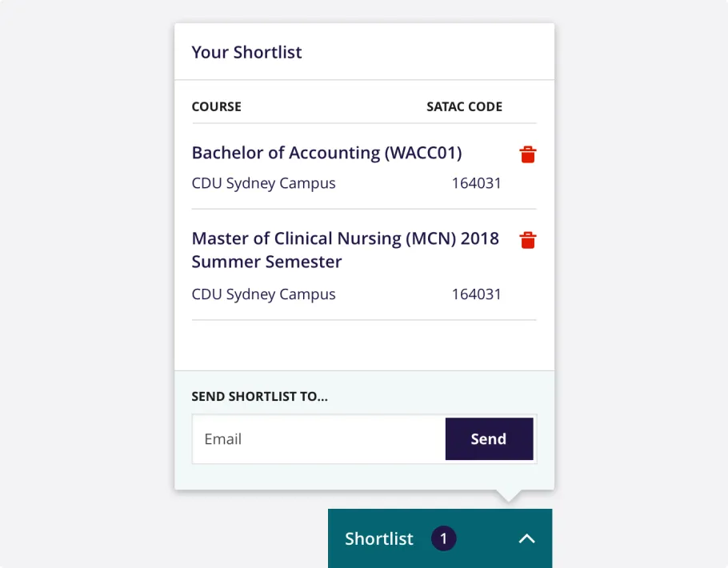Focus the Email input field
The image size is (728, 568).
tap(318, 438)
